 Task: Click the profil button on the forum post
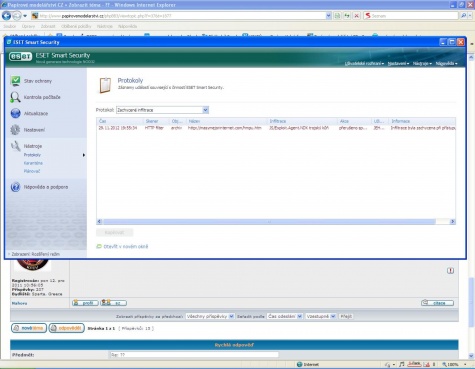[85, 303]
